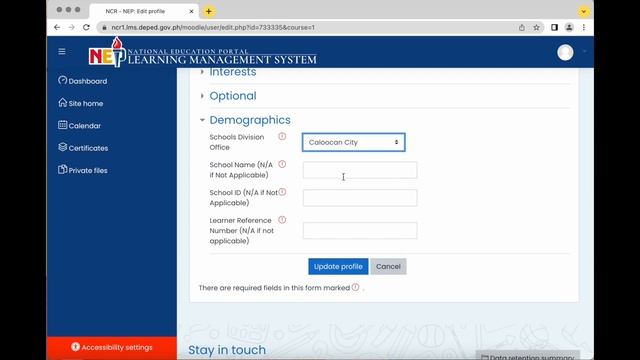Expand the Interests section

233,72
